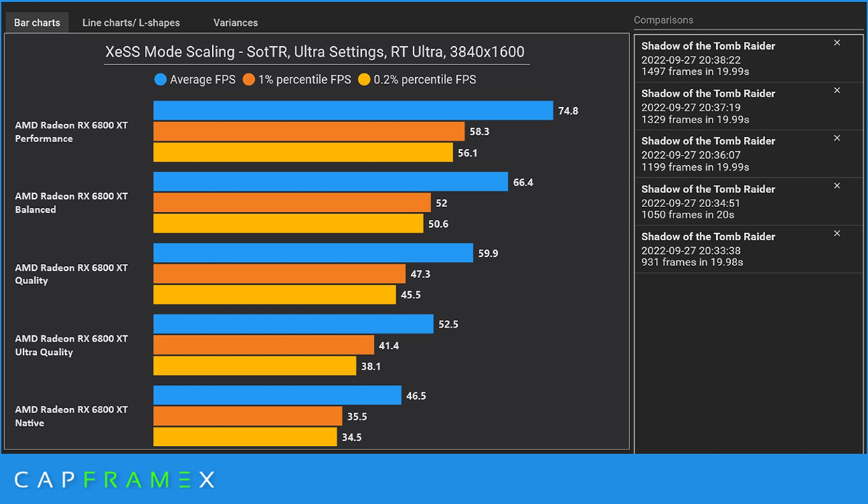Screen dimensions: 868x504
Task: Click the 52.5 Ultra Quality average bar
Action: 294,324
